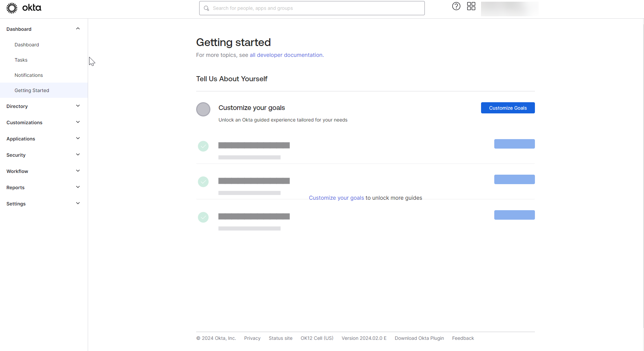
Task: Click the Customize your goals heading
Action: tap(252, 108)
